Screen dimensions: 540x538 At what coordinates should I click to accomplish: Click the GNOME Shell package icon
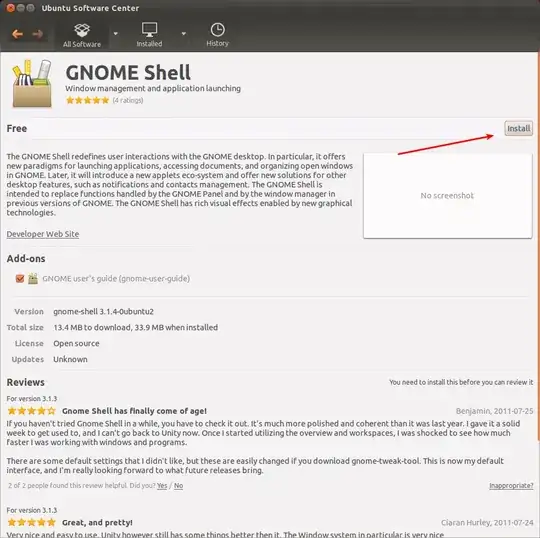32,83
